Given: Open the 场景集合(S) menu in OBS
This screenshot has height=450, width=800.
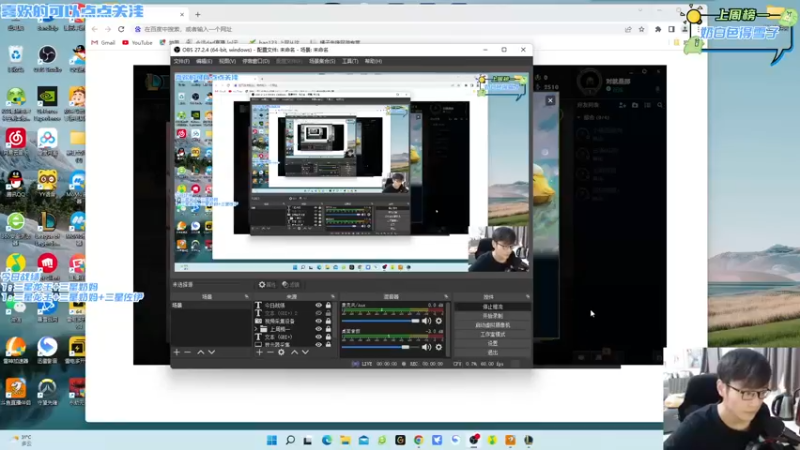Looking at the screenshot, I should (x=322, y=61).
